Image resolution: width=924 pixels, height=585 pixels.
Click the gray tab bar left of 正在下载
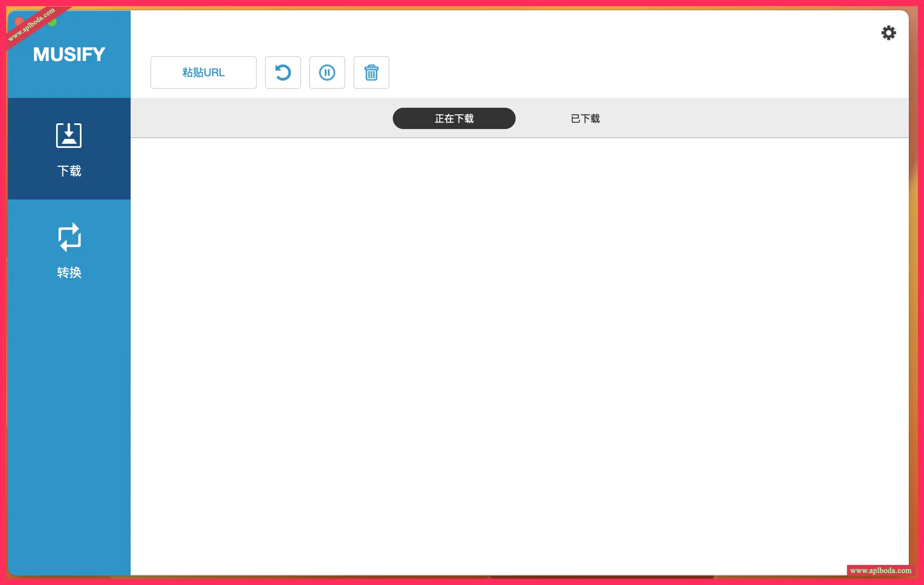pyautogui.click(x=262, y=118)
